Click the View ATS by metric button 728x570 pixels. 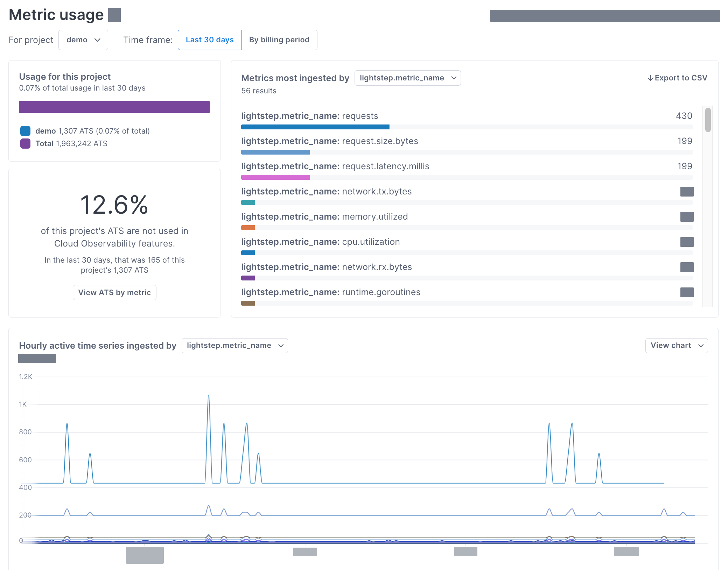click(114, 292)
